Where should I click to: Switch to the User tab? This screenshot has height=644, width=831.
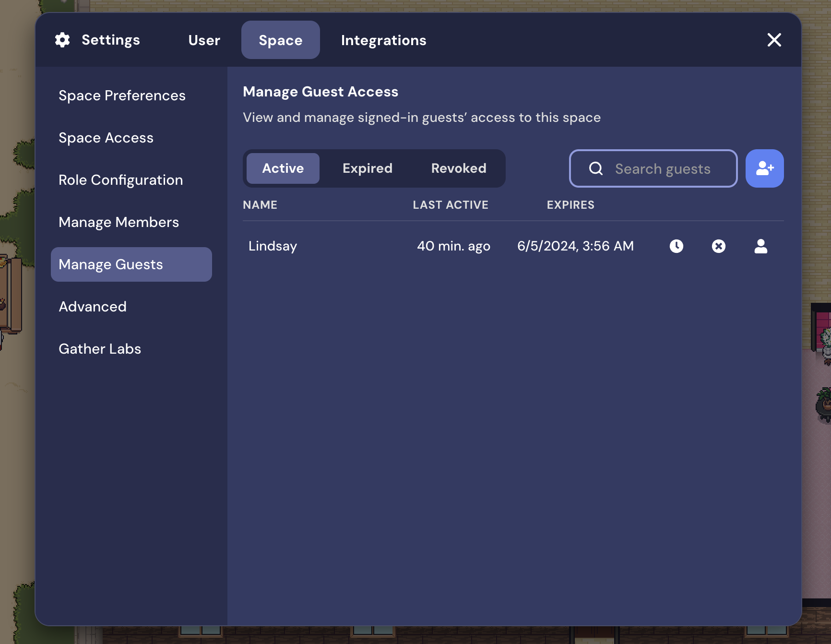pyautogui.click(x=204, y=40)
